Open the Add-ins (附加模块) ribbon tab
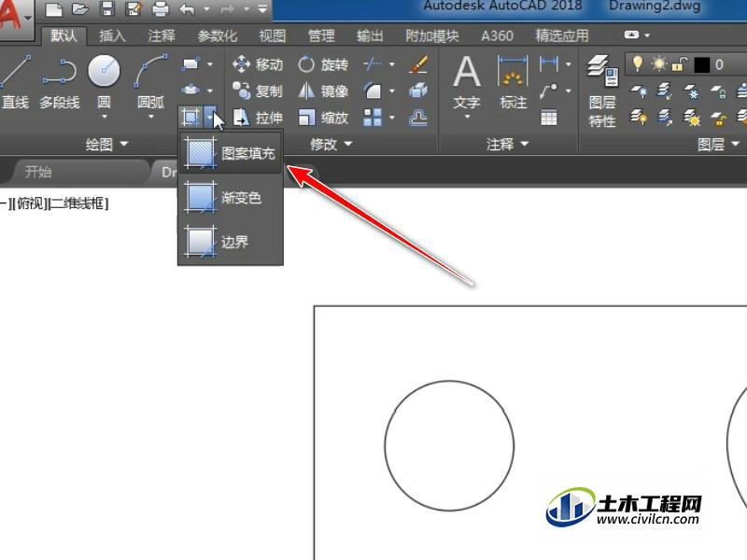The width and height of the screenshot is (747, 560). coord(432,35)
